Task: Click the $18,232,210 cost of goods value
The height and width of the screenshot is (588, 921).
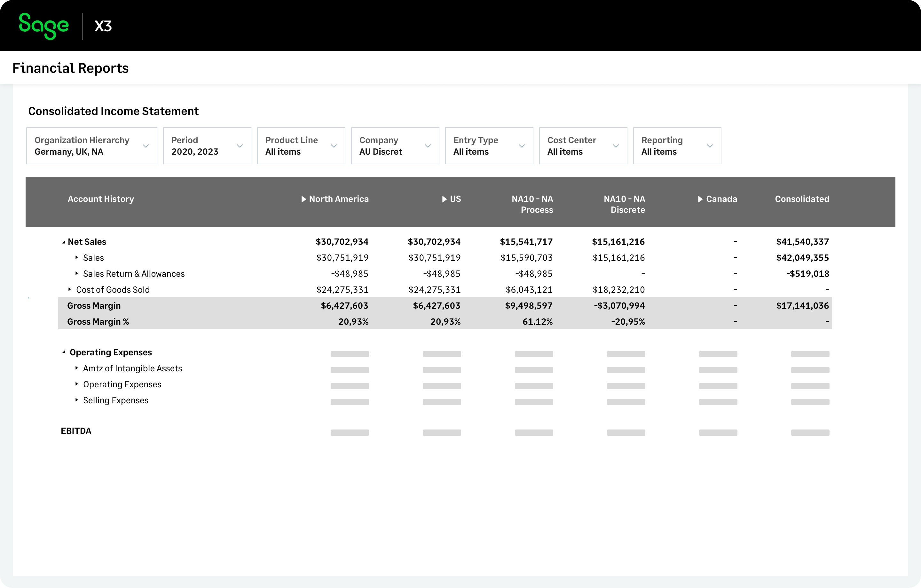Action: [x=618, y=290]
